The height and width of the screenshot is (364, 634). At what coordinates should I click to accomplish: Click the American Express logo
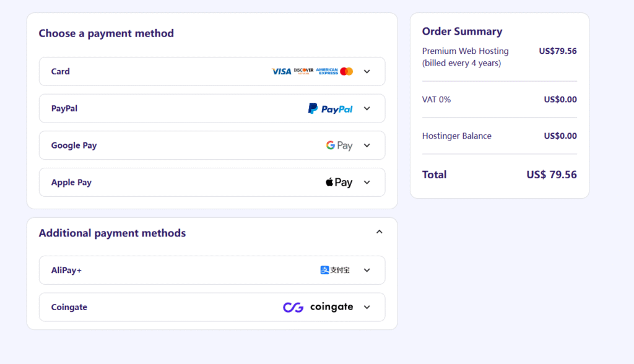pos(327,71)
